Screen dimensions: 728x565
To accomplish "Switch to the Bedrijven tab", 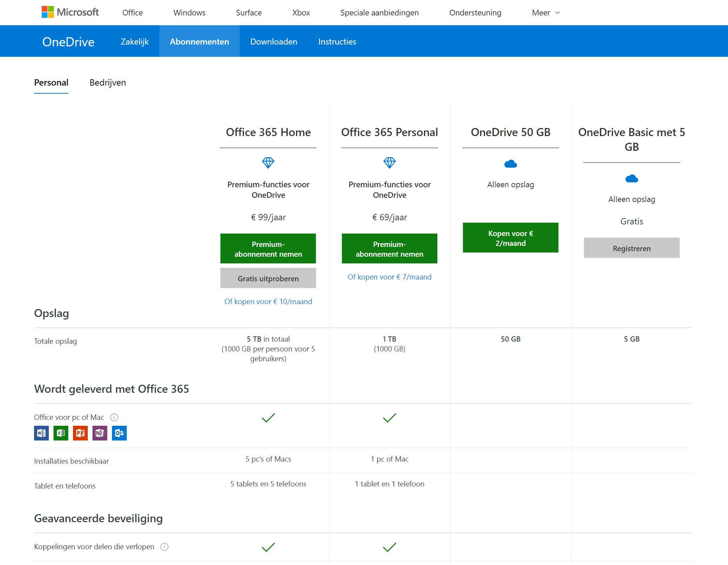I will [x=107, y=83].
